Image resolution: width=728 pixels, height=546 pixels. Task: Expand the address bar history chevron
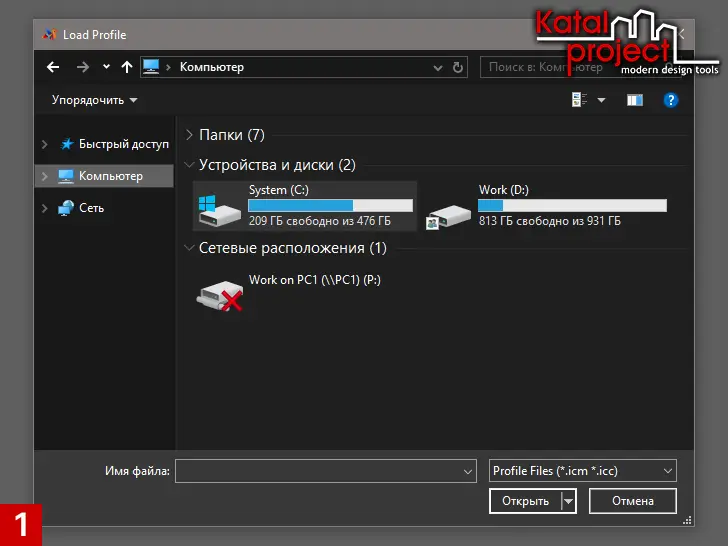pos(437,68)
